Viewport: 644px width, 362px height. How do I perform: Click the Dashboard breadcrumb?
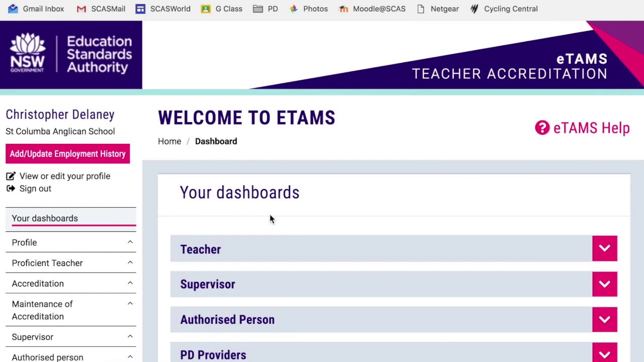click(216, 141)
